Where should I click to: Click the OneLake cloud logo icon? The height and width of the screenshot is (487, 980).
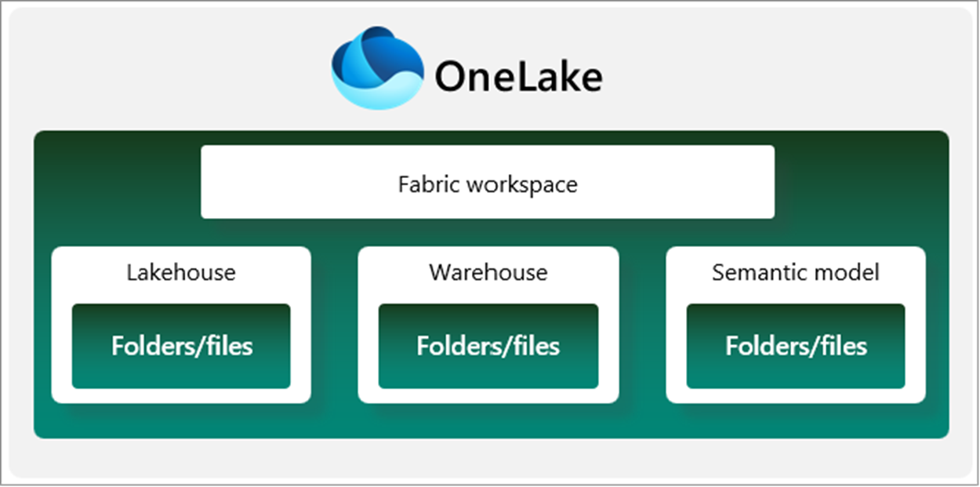click(x=378, y=67)
